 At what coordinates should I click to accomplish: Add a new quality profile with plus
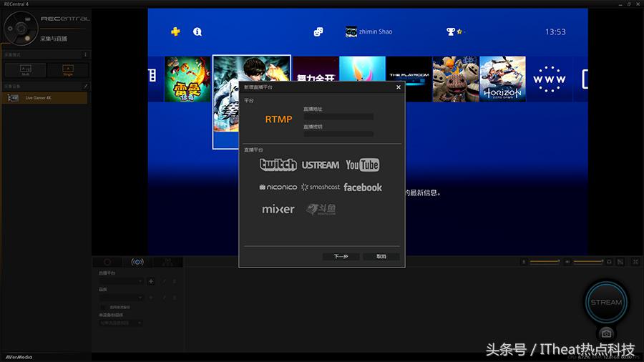pyautogui.click(x=151, y=297)
